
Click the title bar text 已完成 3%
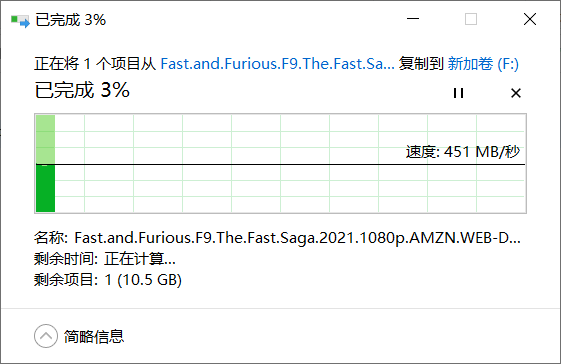coord(71,20)
